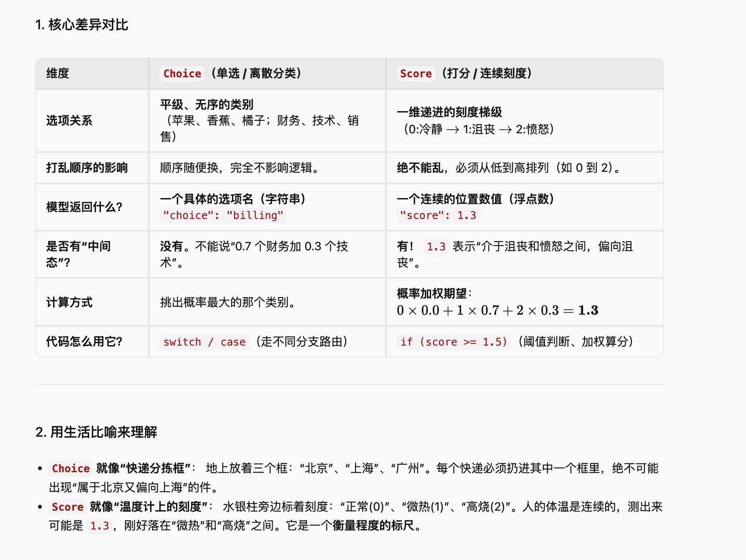Click the "模型返回什么?" row label
The width and height of the screenshot is (746, 560).
click(x=84, y=207)
